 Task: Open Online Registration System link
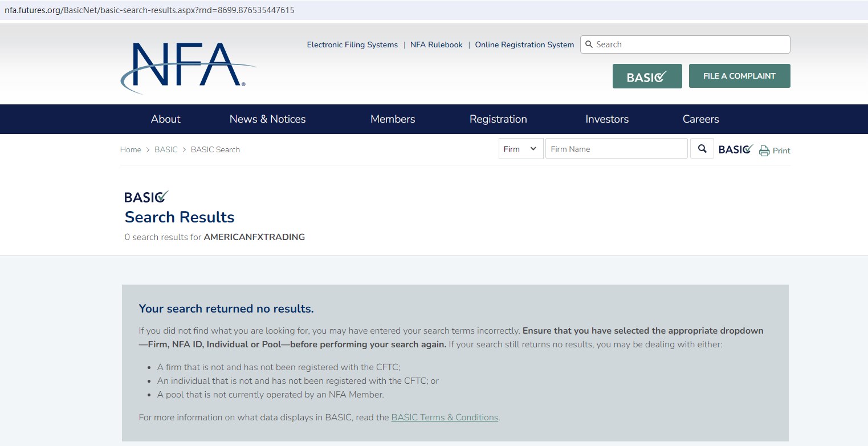tap(524, 44)
